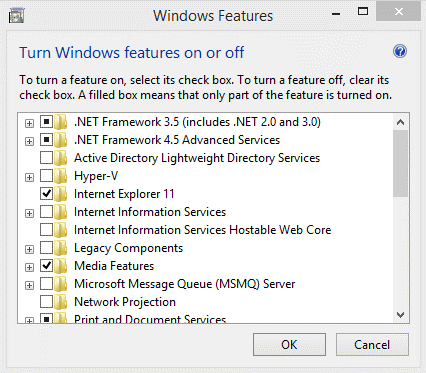Select the Network Projection label
Screen dimensions: 426x373
click(x=125, y=302)
